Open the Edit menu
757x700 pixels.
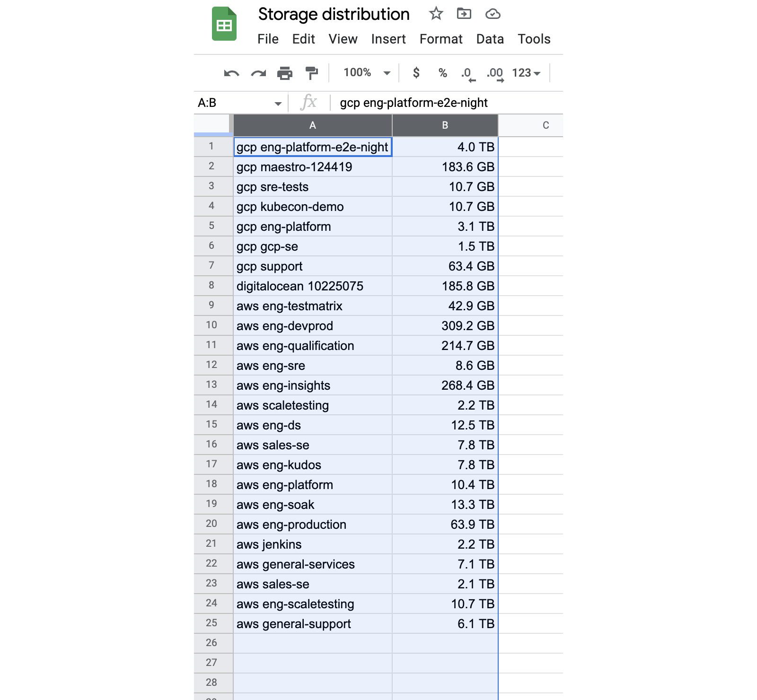click(303, 39)
